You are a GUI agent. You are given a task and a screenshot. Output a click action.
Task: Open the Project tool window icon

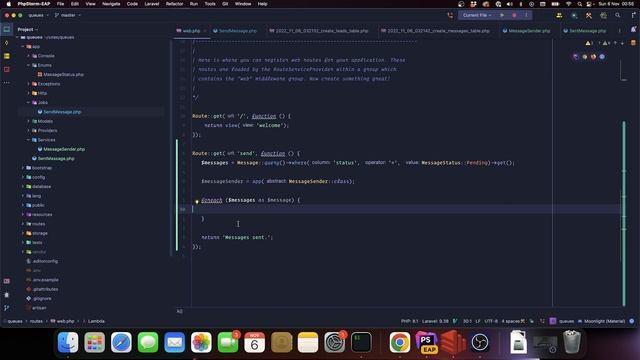[x=7, y=29]
